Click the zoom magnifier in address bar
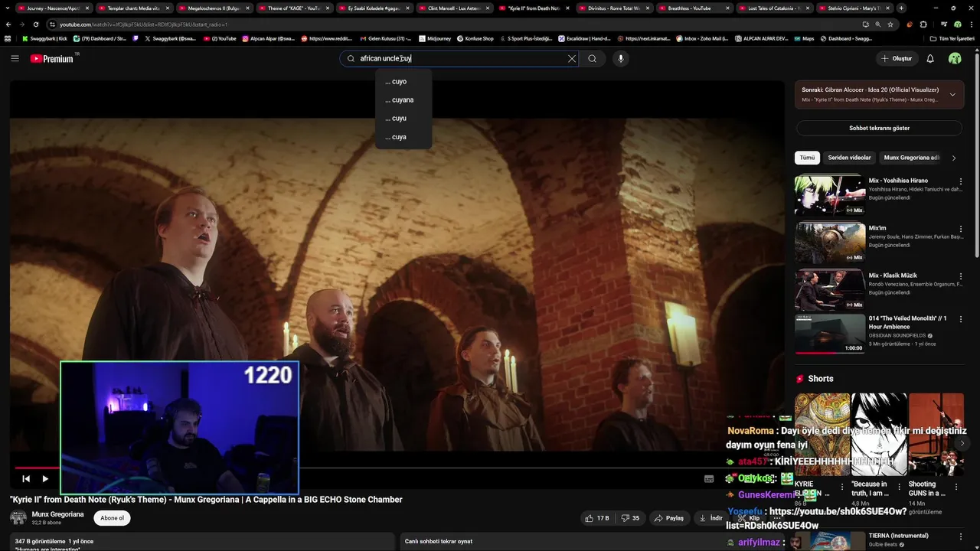 (x=877, y=24)
